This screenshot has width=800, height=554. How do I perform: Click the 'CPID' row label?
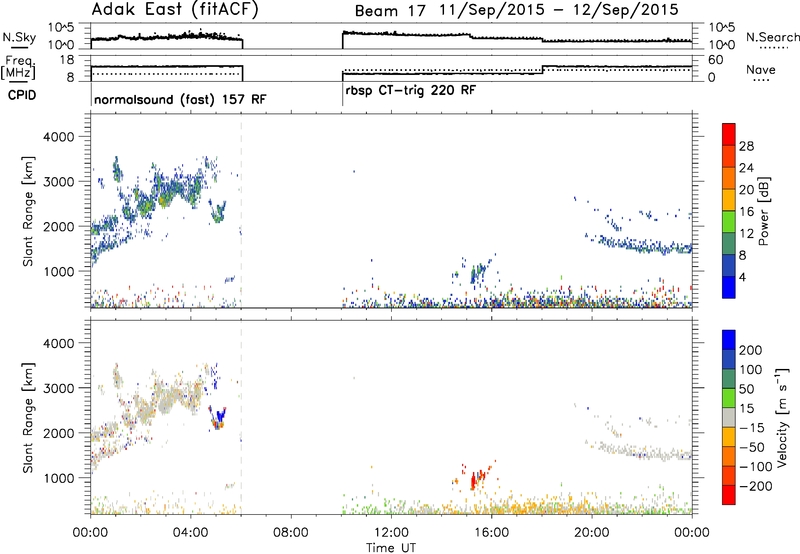click(x=22, y=95)
